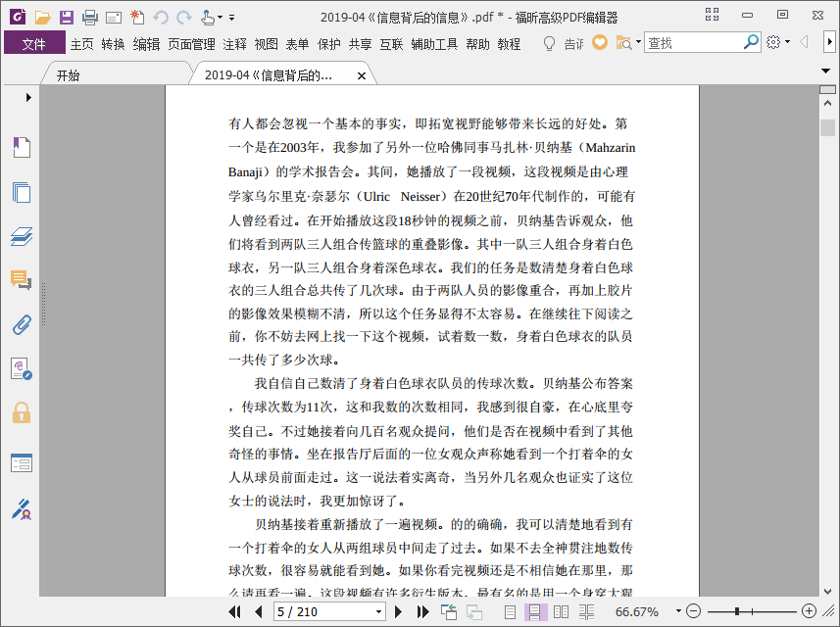The width and height of the screenshot is (840, 627).
Task: Expand the search settings dropdown arrow
Action: [x=787, y=42]
